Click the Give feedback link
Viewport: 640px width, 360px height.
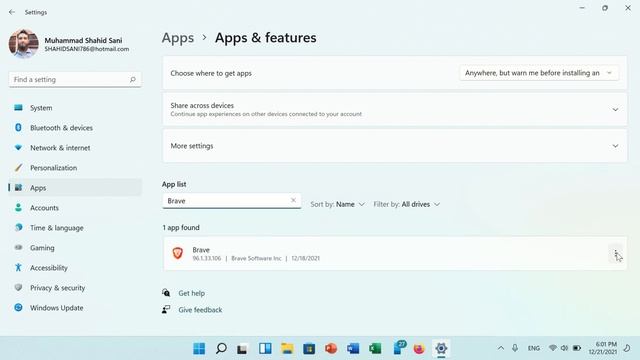[200, 310]
